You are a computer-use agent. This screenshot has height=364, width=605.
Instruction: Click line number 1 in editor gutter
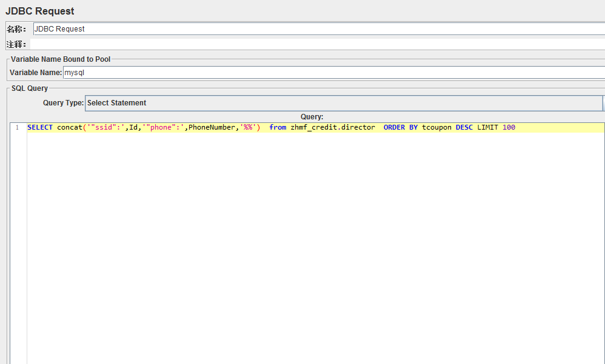[17, 128]
